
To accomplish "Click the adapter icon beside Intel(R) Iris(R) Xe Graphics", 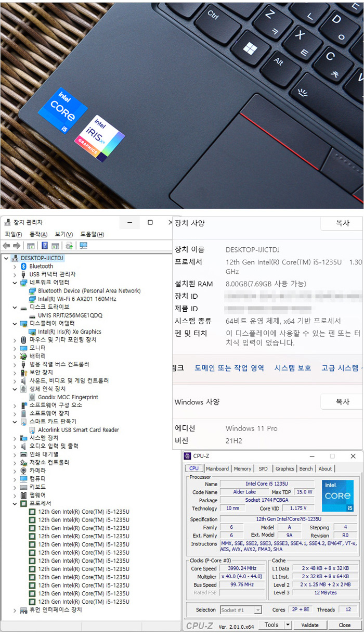I will click(x=32, y=332).
